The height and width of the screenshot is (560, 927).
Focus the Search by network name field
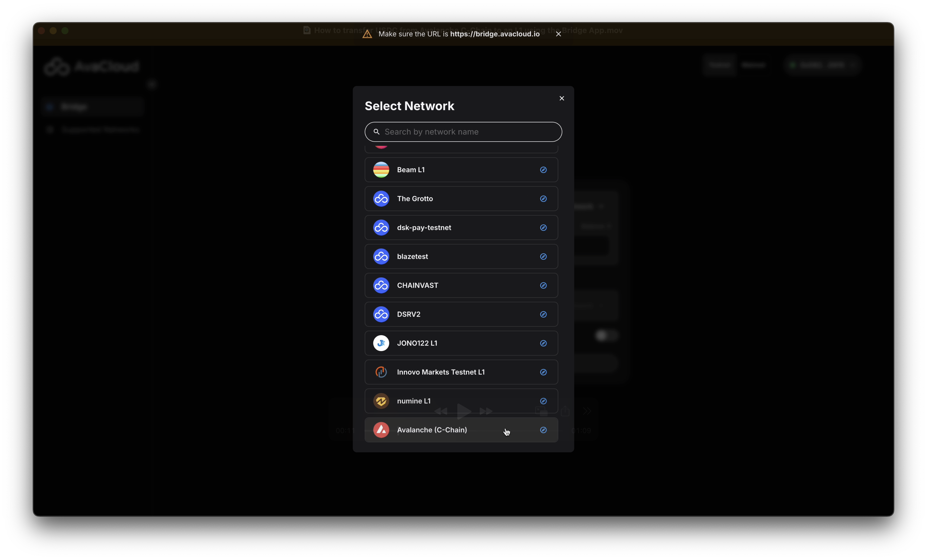pyautogui.click(x=466, y=132)
